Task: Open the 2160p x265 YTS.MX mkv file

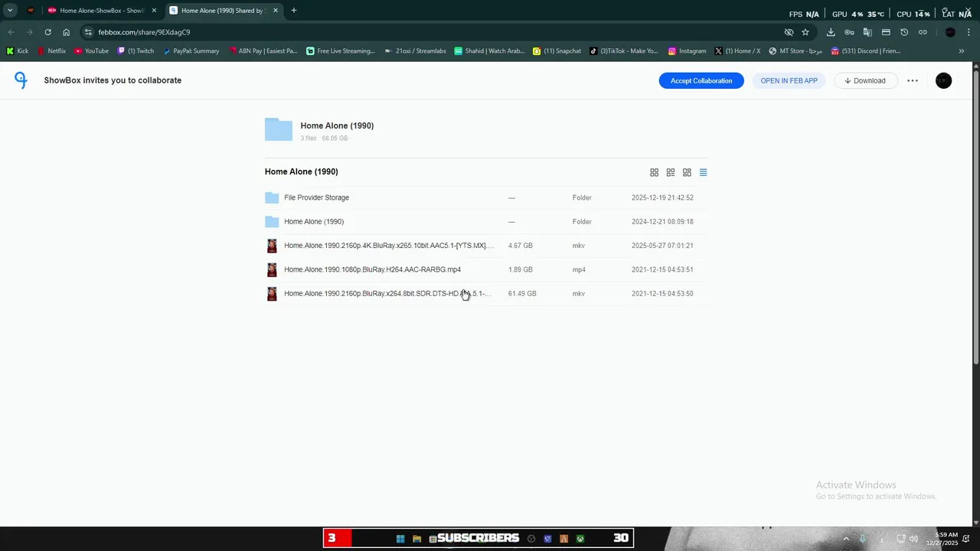Action: [x=389, y=246]
